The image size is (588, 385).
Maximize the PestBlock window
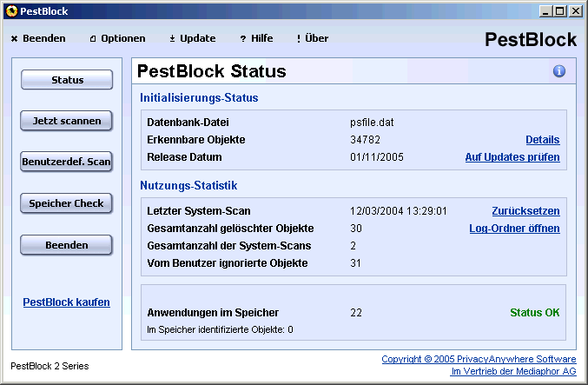(x=560, y=11)
